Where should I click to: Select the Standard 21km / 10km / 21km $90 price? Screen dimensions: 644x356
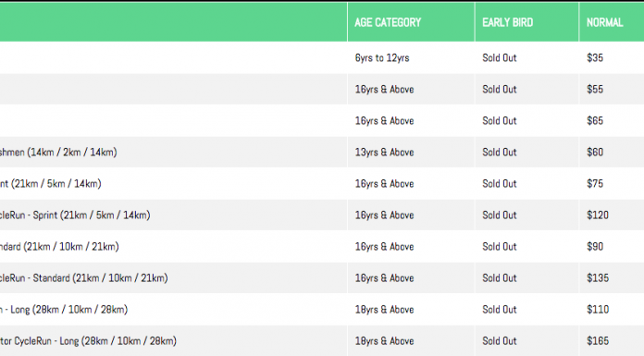(x=595, y=247)
